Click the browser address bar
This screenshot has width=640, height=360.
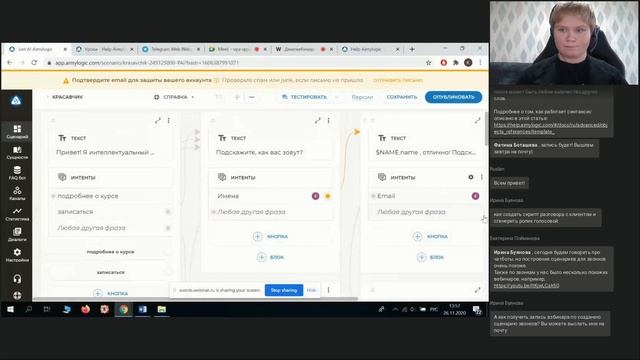[233, 62]
